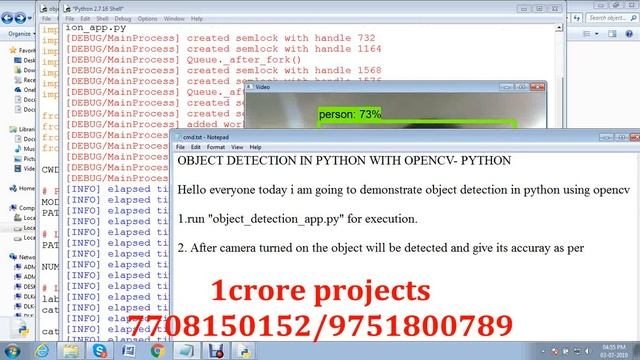Screen dimensions: 640x360
Task: Open the clock in the taskbar
Action: click(x=613, y=351)
